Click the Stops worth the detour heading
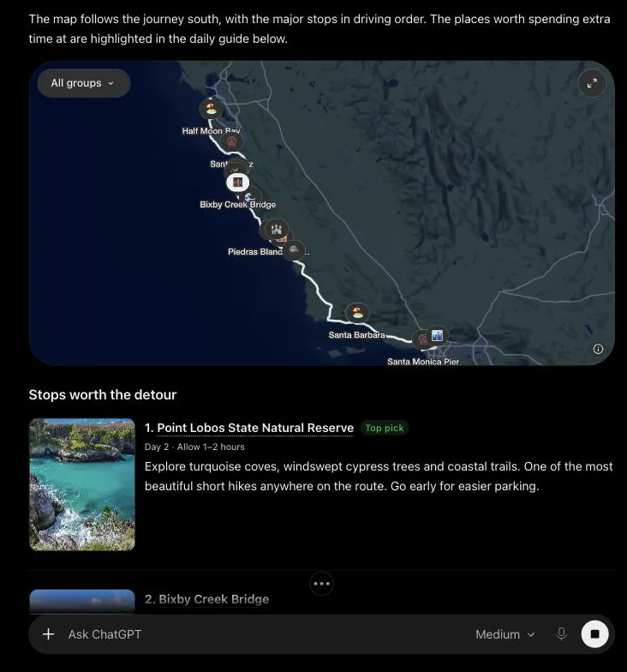The height and width of the screenshot is (672, 627). [103, 394]
